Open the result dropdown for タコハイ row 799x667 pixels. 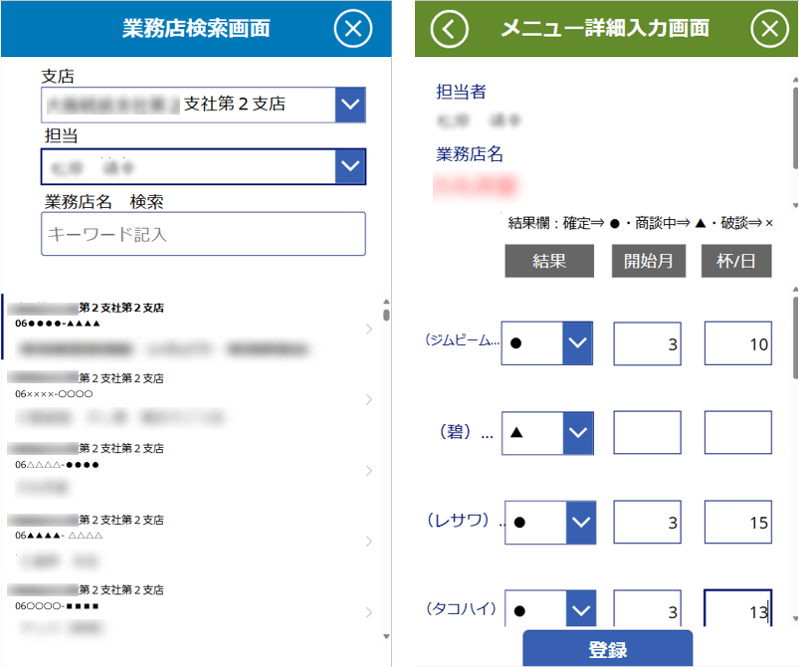pyautogui.click(x=581, y=609)
